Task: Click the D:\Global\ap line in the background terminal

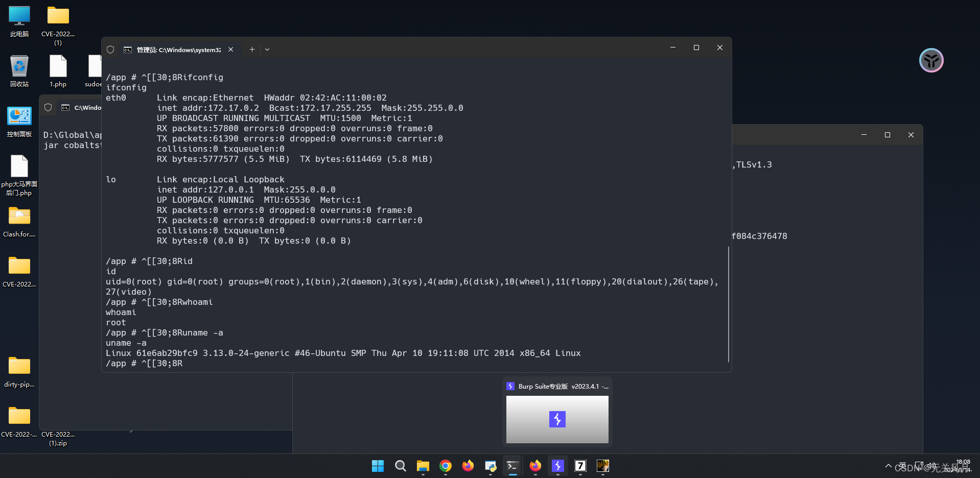Action: pyautogui.click(x=73, y=135)
